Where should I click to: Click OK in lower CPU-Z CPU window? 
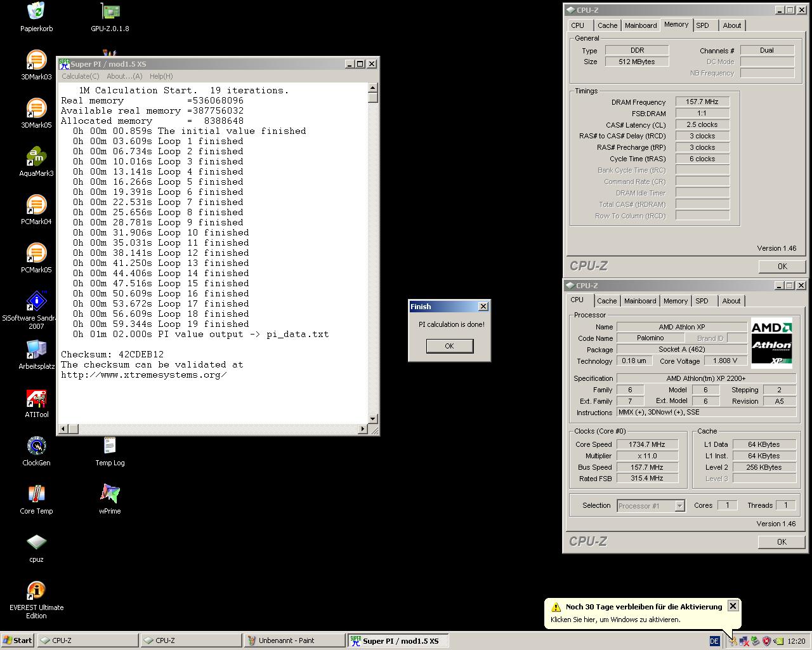pyautogui.click(x=782, y=542)
